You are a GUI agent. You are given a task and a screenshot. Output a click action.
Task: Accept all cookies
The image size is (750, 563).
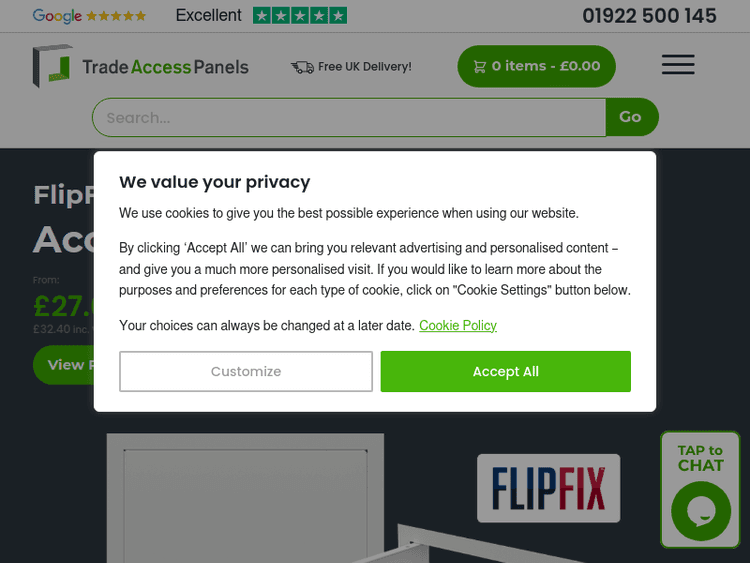(x=505, y=371)
